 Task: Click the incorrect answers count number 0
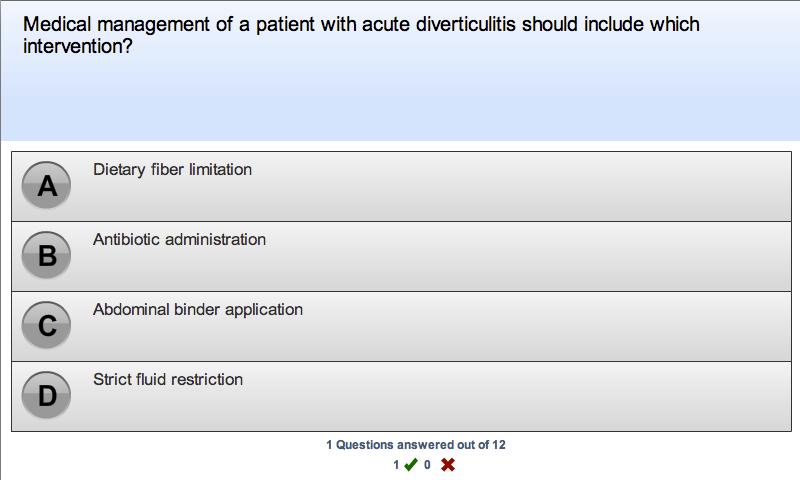(427, 465)
